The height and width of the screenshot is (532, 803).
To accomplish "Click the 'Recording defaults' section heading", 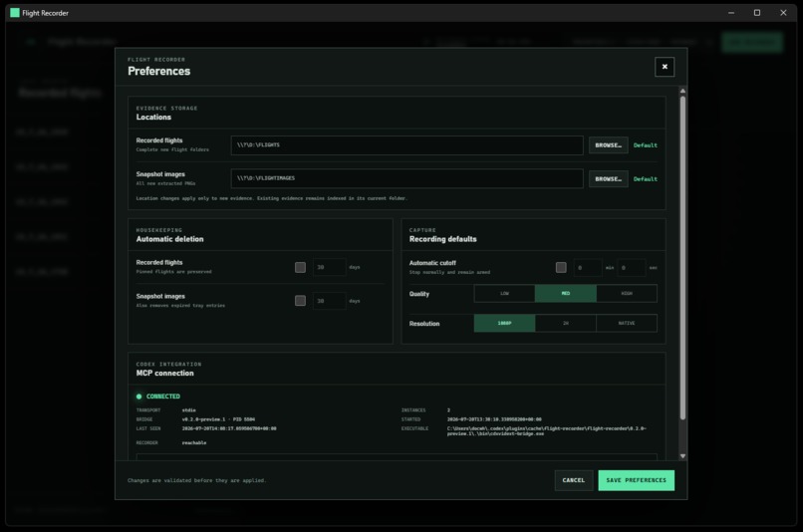I will tap(442, 239).
